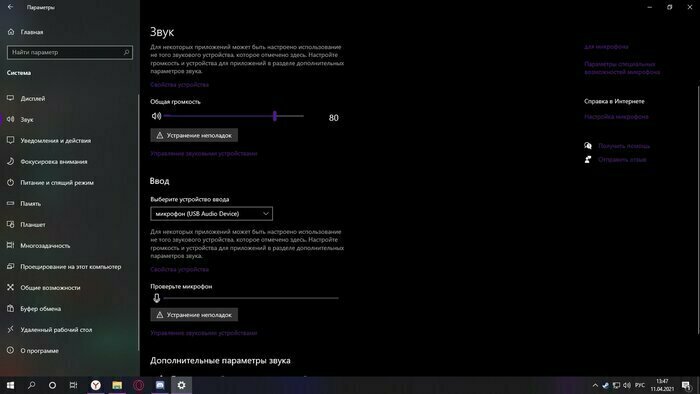The image size is (700, 394).
Task: Click Устранение неполадок under the volume slider
Action: pyautogui.click(x=194, y=135)
